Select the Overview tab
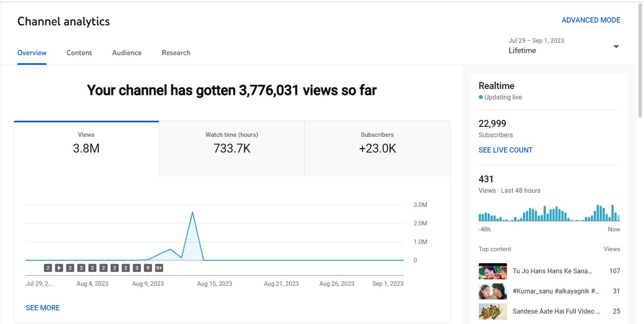The image size is (644, 324). click(x=32, y=53)
